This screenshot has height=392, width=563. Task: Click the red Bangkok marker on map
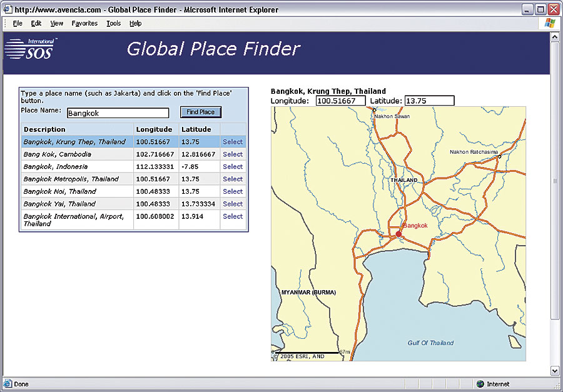(x=398, y=234)
